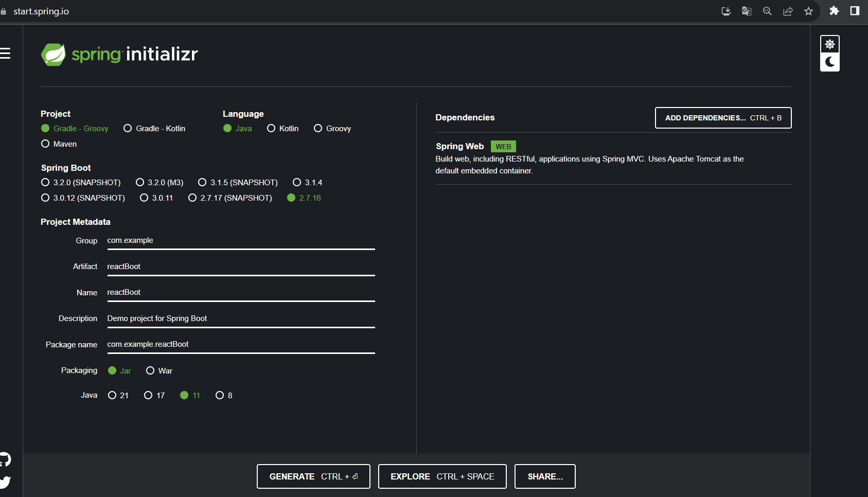Screen dimensions: 868x497
Task: Choose Kotlin as the language
Action: [x=282, y=129]
